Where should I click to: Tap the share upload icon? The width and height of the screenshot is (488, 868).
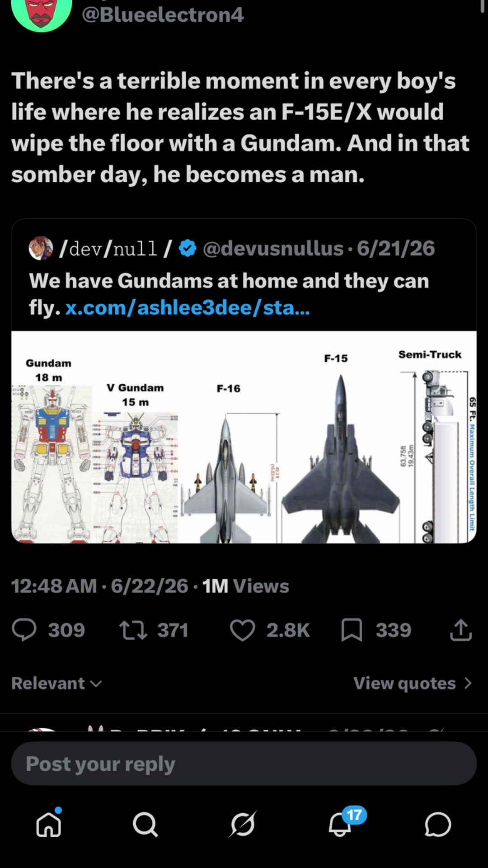(461, 630)
